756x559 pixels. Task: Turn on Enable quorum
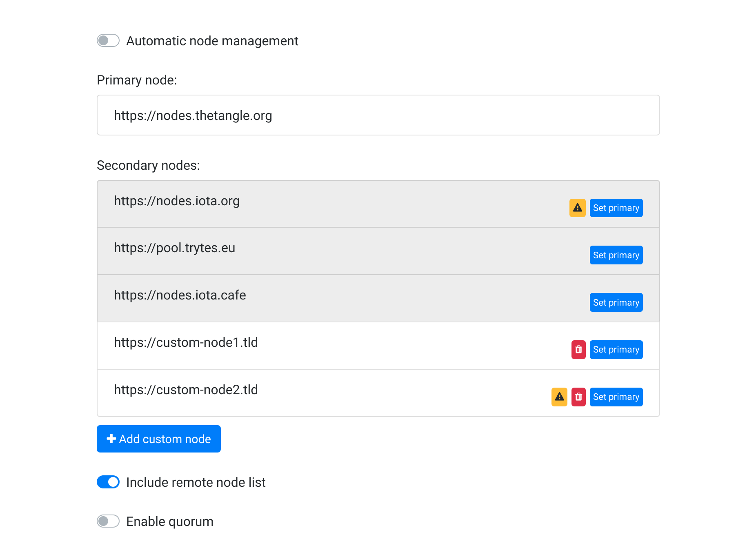click(108, 521)
